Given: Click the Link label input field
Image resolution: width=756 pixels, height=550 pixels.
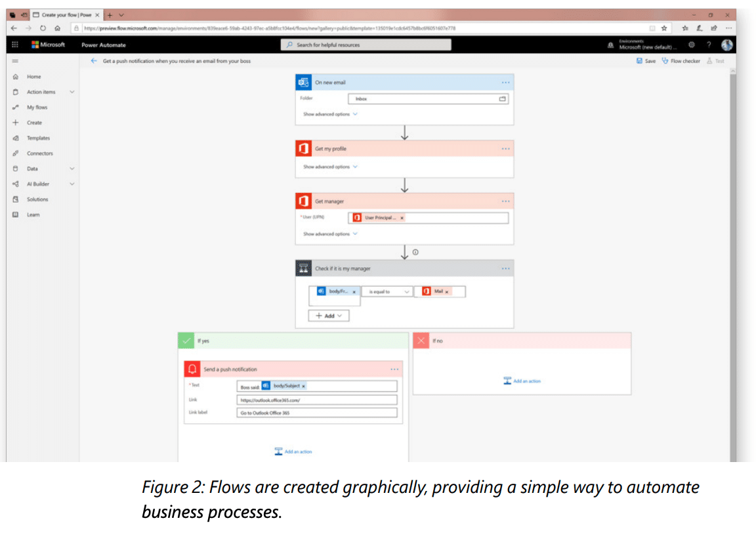Looking at the screenshot, I should point(317,413).
